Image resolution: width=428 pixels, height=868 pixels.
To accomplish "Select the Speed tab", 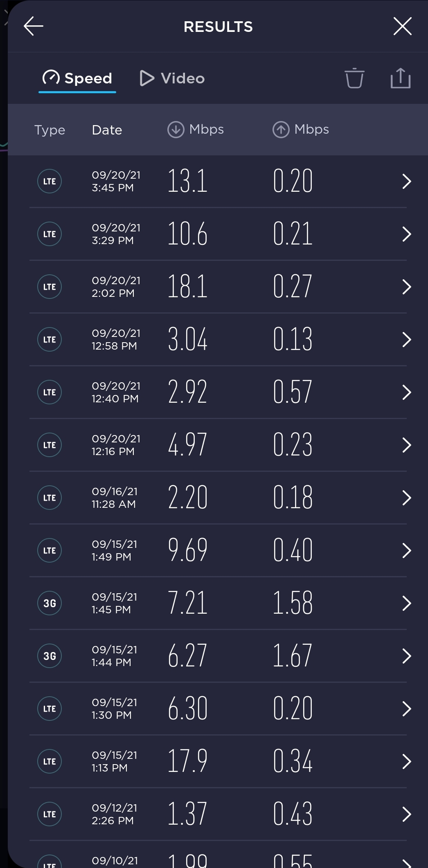I will point(77,78).
